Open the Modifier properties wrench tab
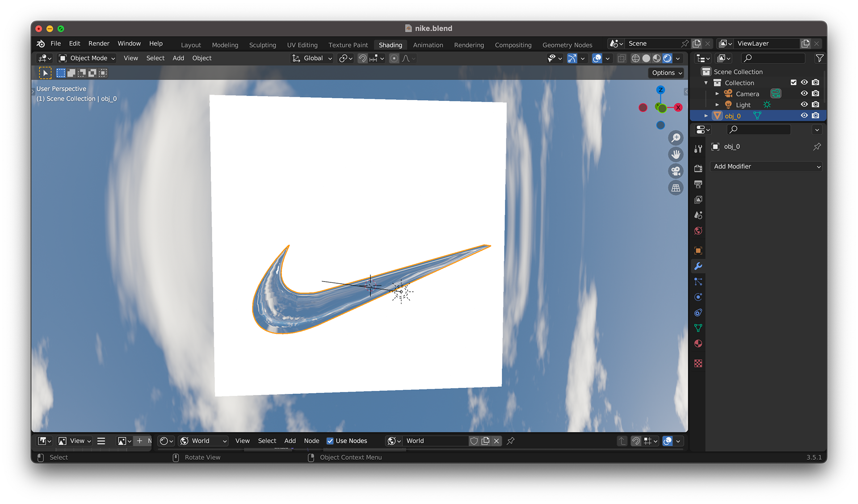This screenshot has height=504, width=858. (698, 266)
